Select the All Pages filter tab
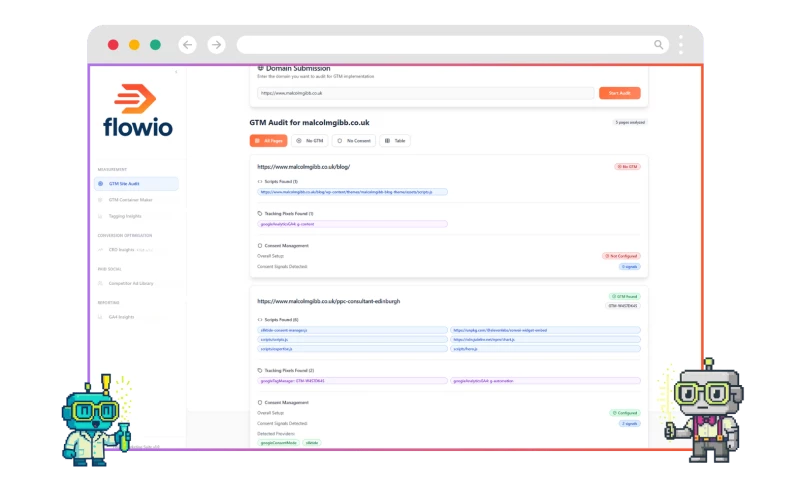 pos(268,141)
